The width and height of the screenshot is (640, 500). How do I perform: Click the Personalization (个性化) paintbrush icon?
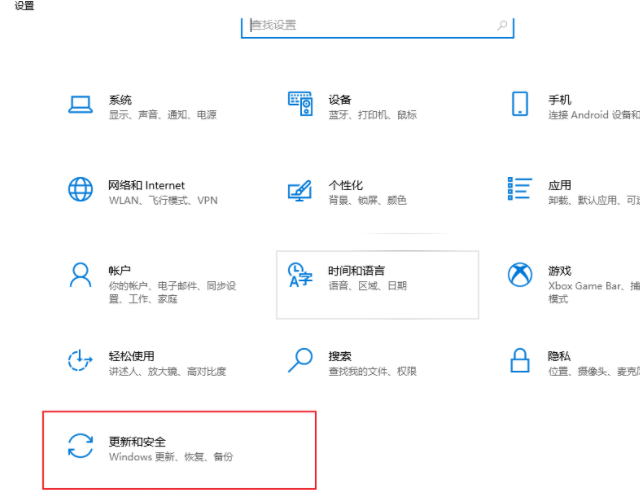click(300, 190)
